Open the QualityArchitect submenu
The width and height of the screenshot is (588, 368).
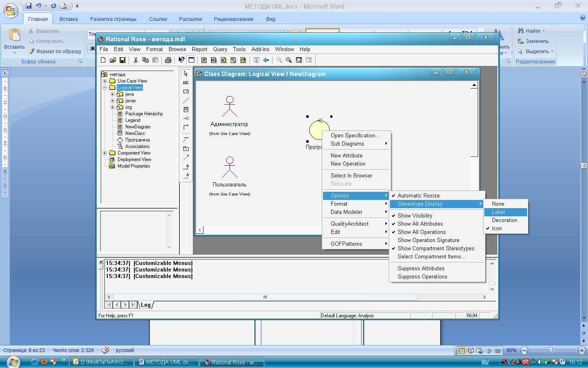pyautogui.click(x=356, y=224)
